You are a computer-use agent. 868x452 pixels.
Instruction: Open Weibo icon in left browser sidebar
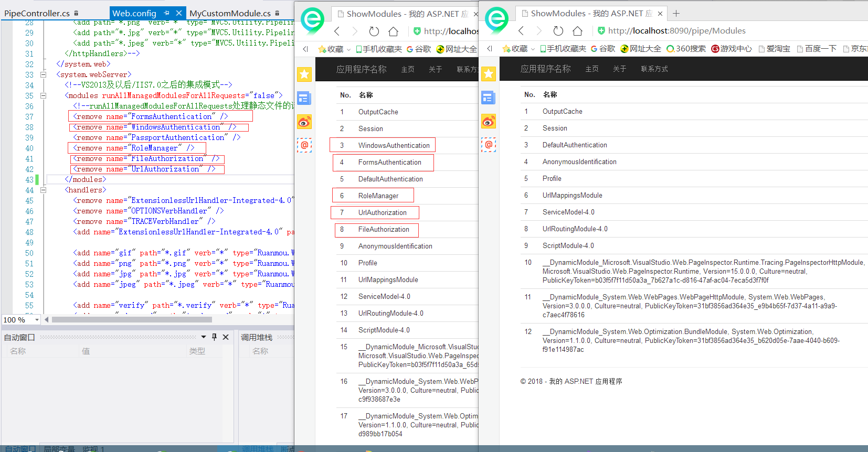(304, 122)
